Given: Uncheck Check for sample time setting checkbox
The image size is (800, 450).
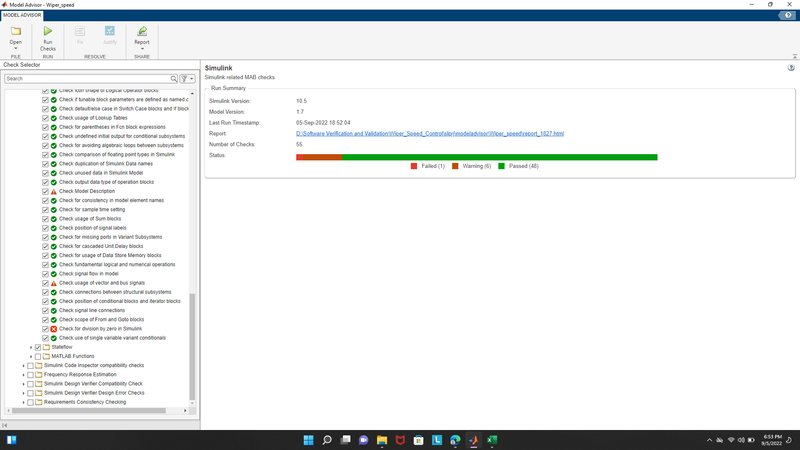Looking at the screenshot, I should (x=45, y=210).
